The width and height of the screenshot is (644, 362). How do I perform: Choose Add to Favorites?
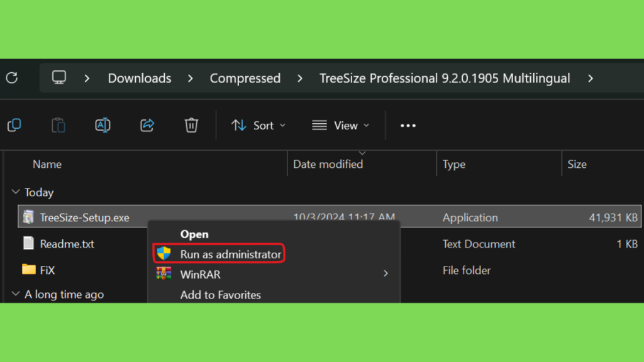[220, 295]
